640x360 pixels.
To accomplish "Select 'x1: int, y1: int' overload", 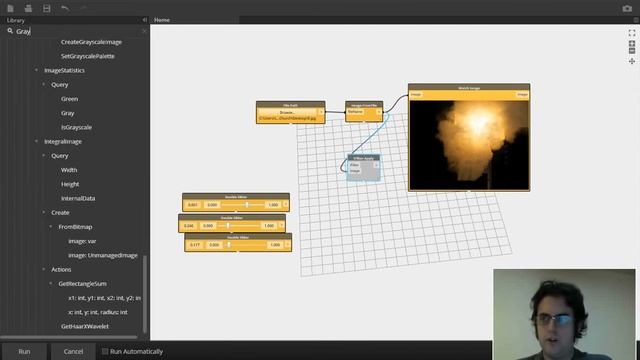I will point(104,298).
